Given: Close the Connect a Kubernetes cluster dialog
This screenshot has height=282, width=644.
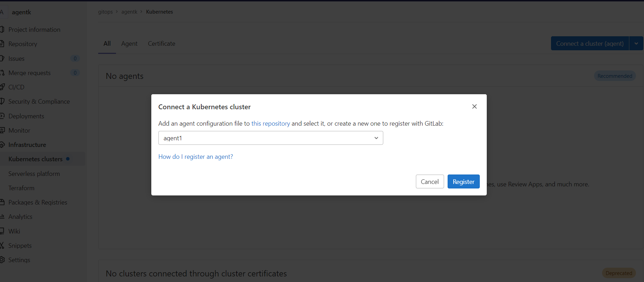Looking at the screenshot, I should [x=474, y=106].
